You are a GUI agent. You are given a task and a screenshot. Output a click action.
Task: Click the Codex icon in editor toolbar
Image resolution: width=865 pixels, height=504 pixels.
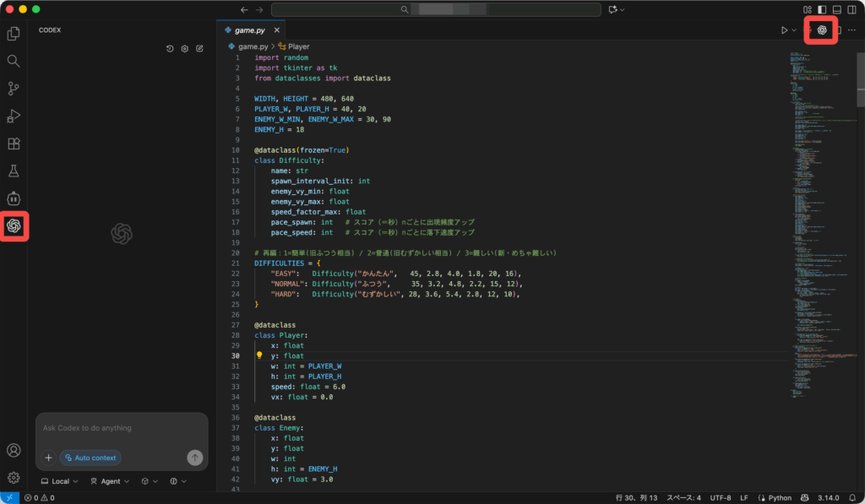point(822,30)
